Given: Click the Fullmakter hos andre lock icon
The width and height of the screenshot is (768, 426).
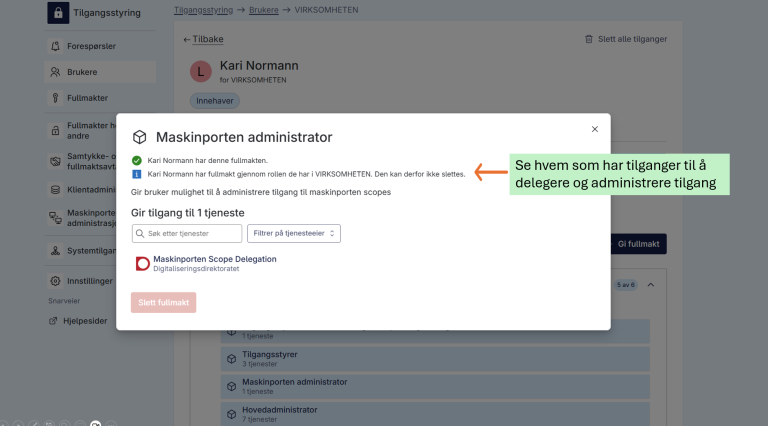Looking at the screenshot, I should 55,131.
